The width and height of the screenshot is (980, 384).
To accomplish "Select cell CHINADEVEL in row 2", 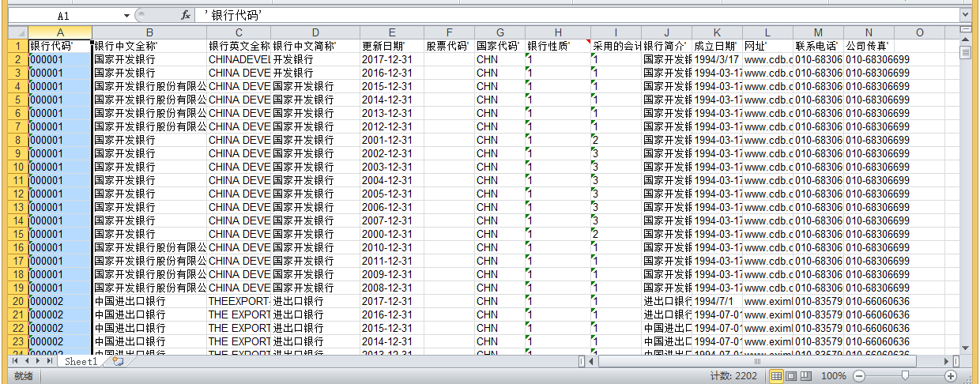I will pos(239,59).
